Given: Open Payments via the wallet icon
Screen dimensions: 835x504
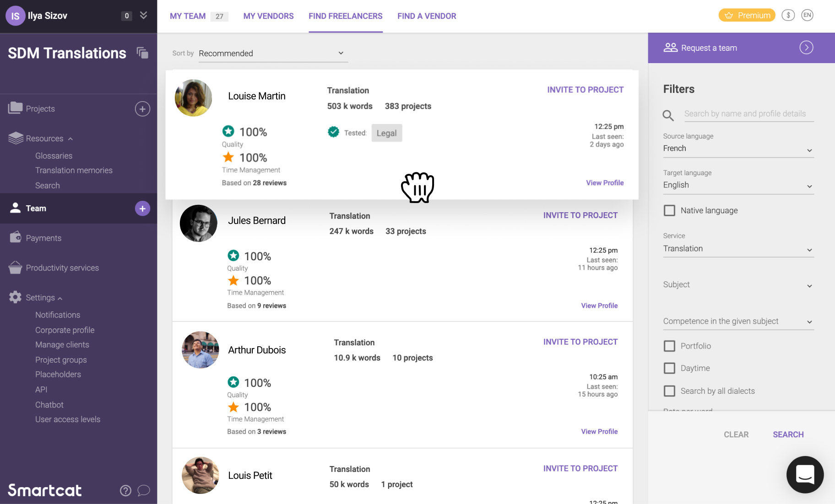Looking at the screenshot, I should click(15, 237).
